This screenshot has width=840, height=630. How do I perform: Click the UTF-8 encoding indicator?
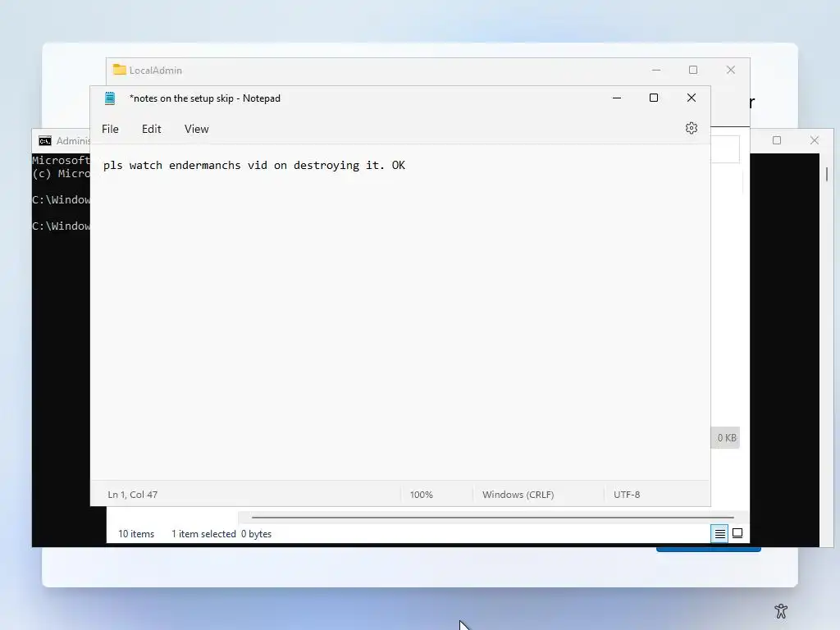[627, 495]
